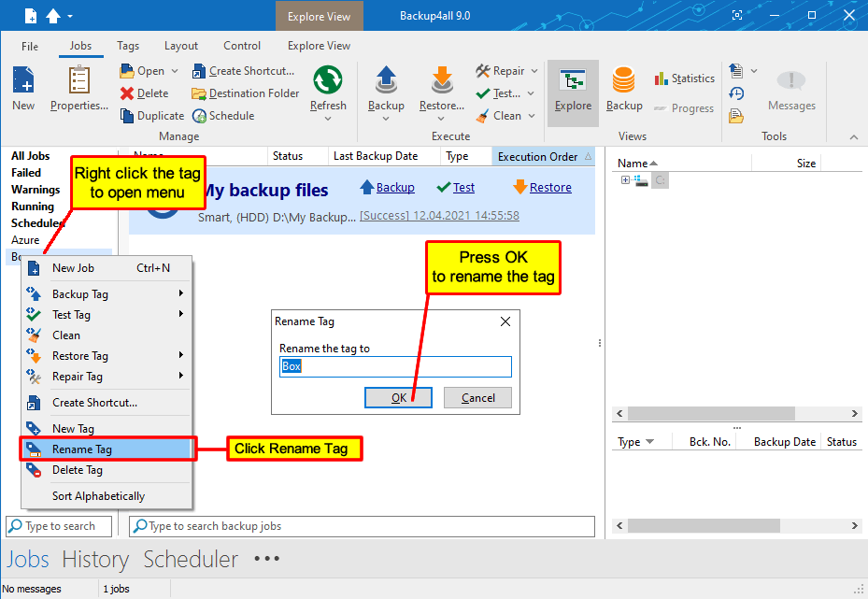Expand the Clean dropdown arrow
This screenshot has height=599, width=868.
[532, 116]
